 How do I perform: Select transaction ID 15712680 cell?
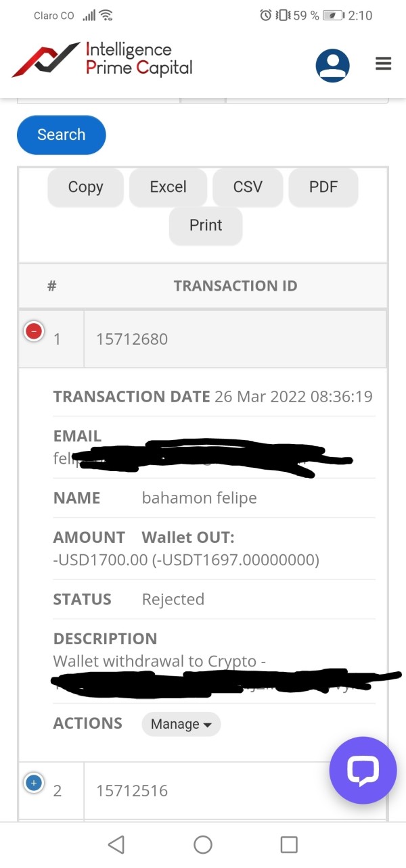tap(132, 339)
